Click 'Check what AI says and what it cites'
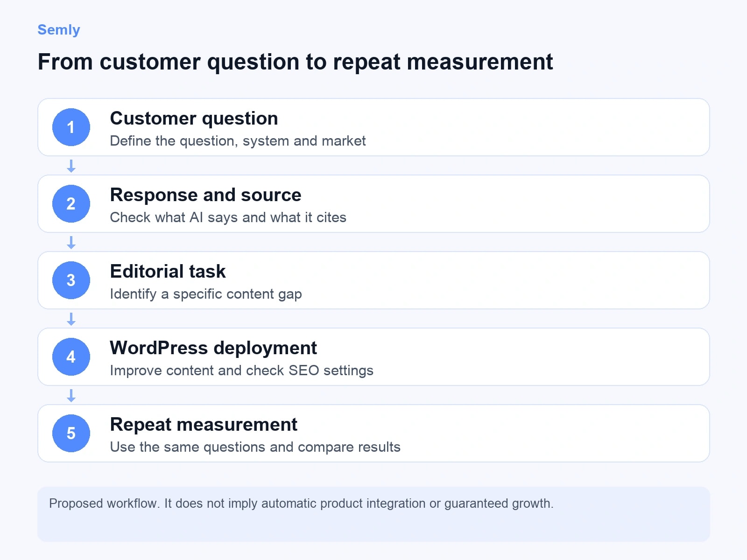The image size is (747, 560). click(x=228, y=217)
